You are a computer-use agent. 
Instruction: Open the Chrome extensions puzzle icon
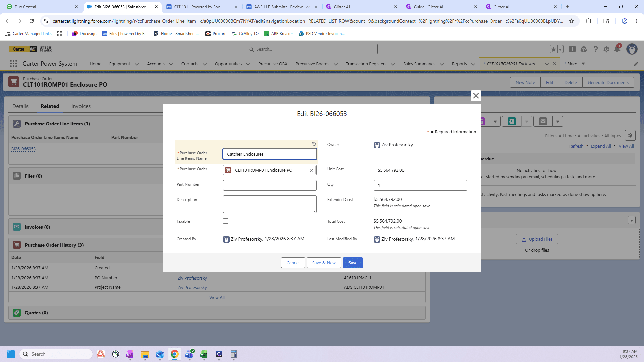pos(588,21)
